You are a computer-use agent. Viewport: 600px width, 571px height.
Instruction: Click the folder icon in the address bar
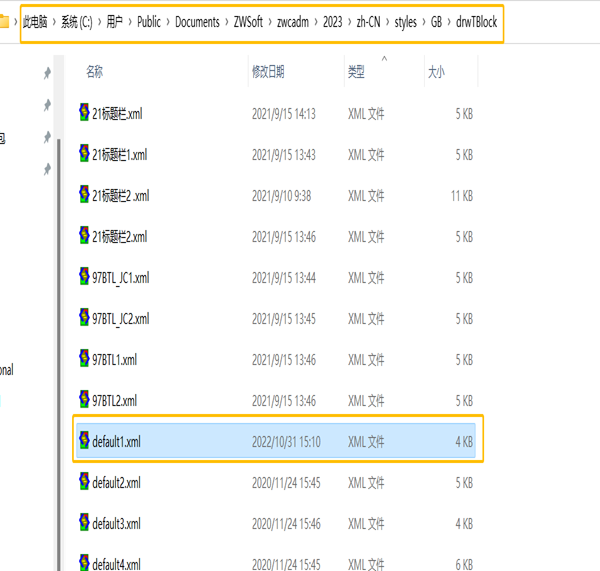coord(4,21)
